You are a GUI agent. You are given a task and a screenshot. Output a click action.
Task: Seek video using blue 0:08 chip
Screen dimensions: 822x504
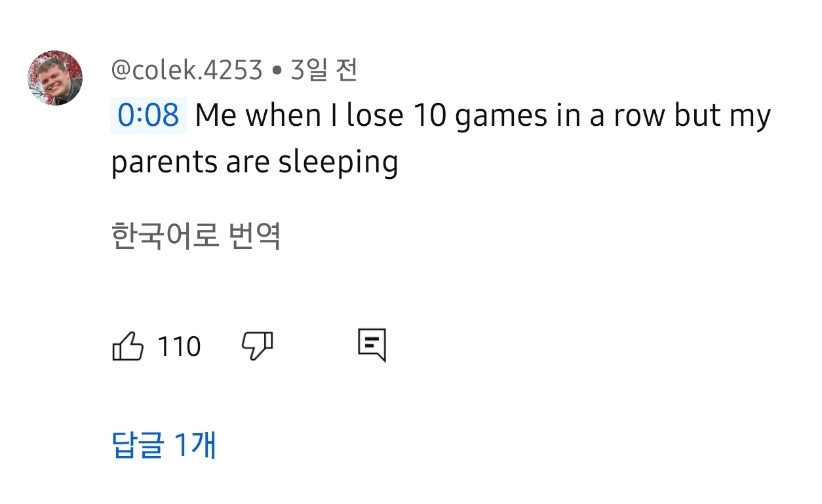pos(148,115)
